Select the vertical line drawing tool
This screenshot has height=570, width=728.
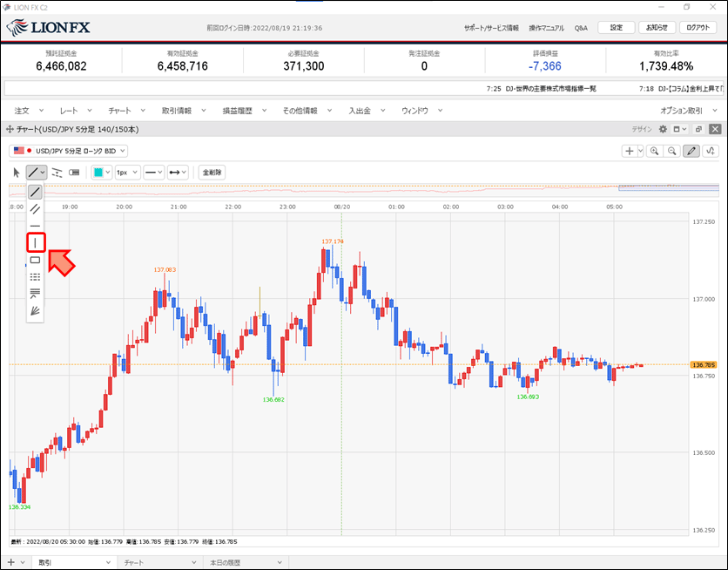pyautogui.click(x=36, y=243)
